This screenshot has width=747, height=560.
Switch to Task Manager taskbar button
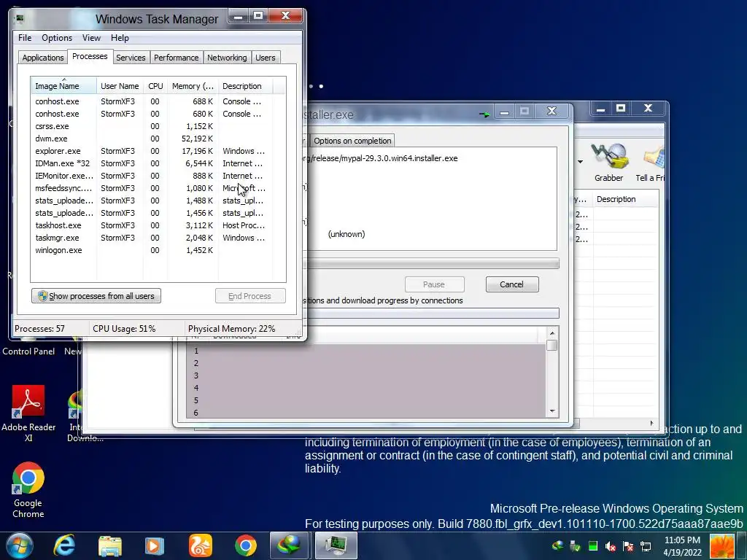click(336, 545)
